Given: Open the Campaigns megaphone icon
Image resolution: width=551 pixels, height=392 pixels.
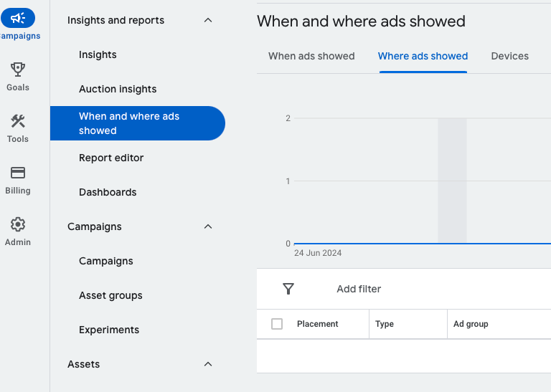Looking at the screenshot, I should click(17, 18).
